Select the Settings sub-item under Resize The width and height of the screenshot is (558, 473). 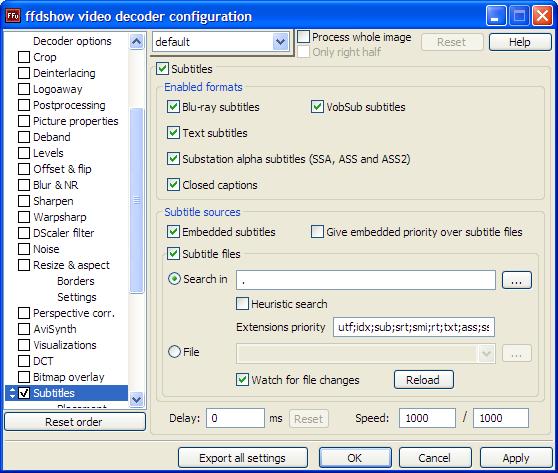coord(77,297)
